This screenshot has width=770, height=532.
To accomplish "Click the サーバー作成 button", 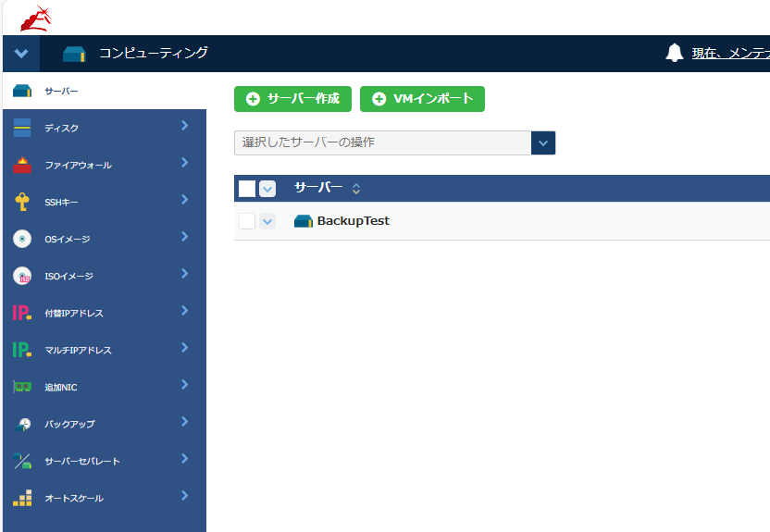I will 292,99.
